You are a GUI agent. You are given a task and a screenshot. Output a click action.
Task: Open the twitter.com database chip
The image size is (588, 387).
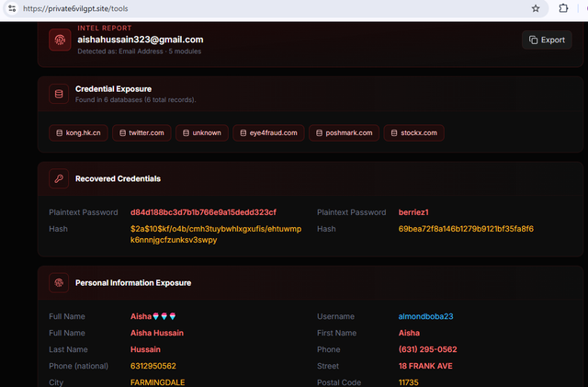[141, 133]
